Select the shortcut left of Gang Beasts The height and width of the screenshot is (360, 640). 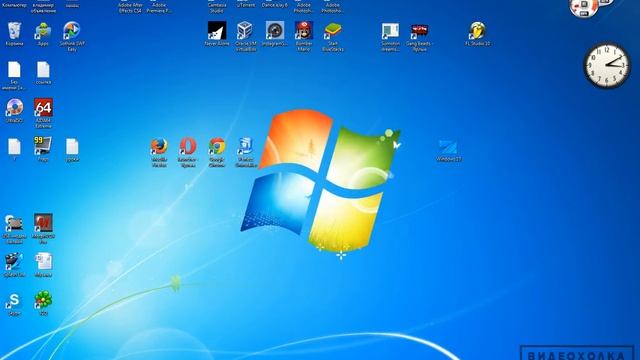click(391, 31)
